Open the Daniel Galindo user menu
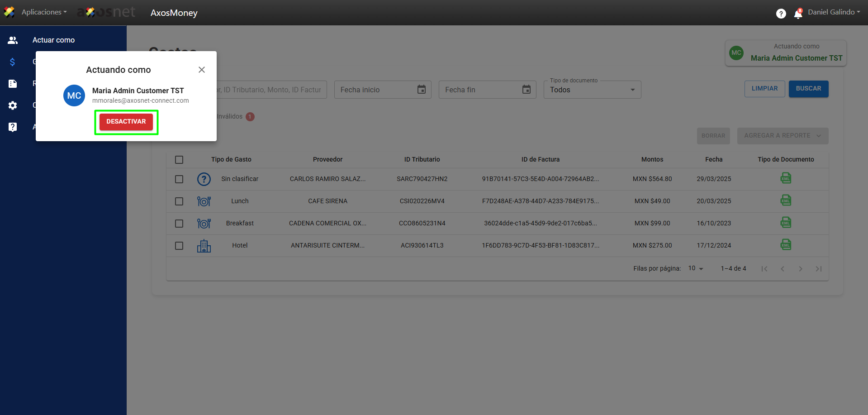The width and height of the screenshot is (868, 415). pyautogui.click(x=834, y=12)
